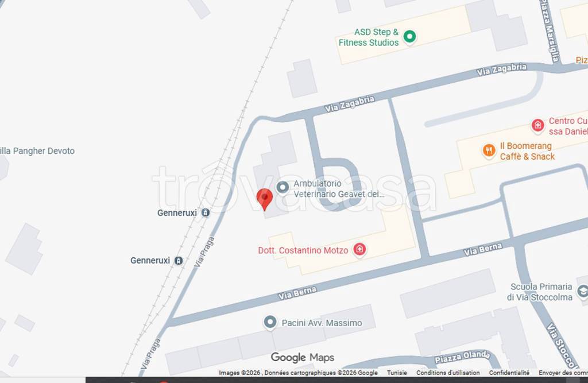Open the Conditions d'utilisation link
This screenshot has height=383, width=588.
(x=448, y=373)
